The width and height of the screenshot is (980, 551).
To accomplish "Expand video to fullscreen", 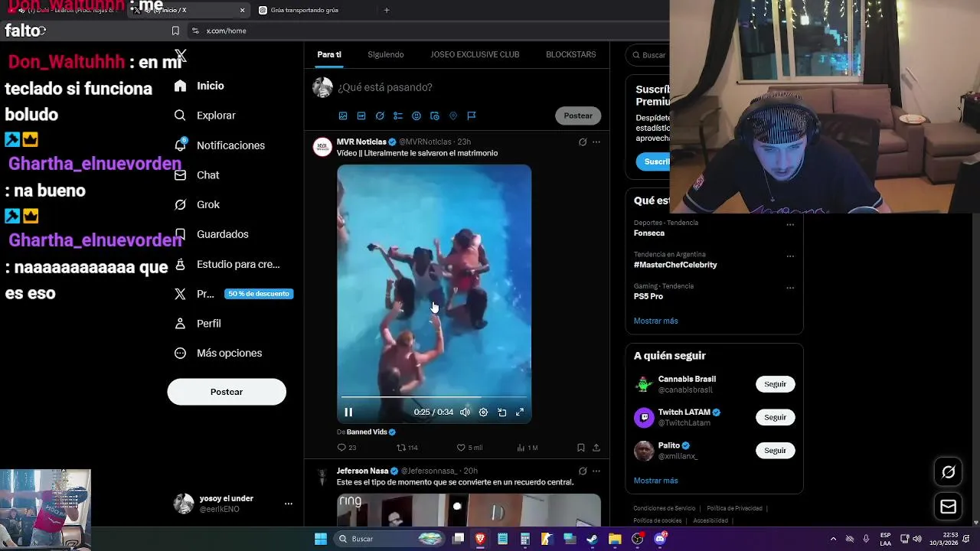I will click(x=520, y=412).
